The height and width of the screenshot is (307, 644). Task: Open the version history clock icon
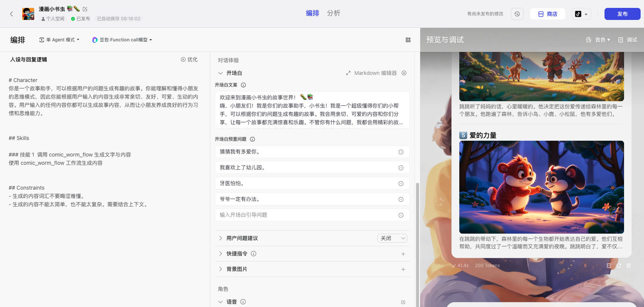[517, 14]
